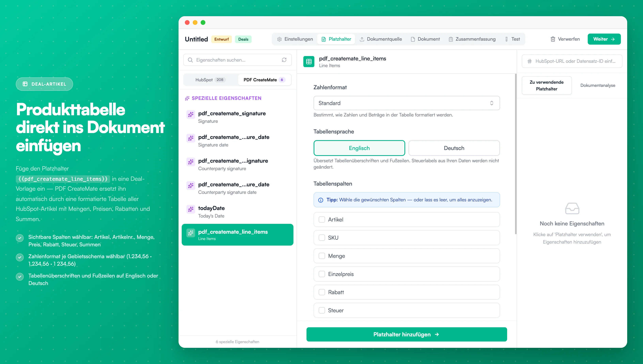Select the Counterparty signature property
Image resolution: width=643 pixels, height=364 pixels.
(x=237, y=164)
